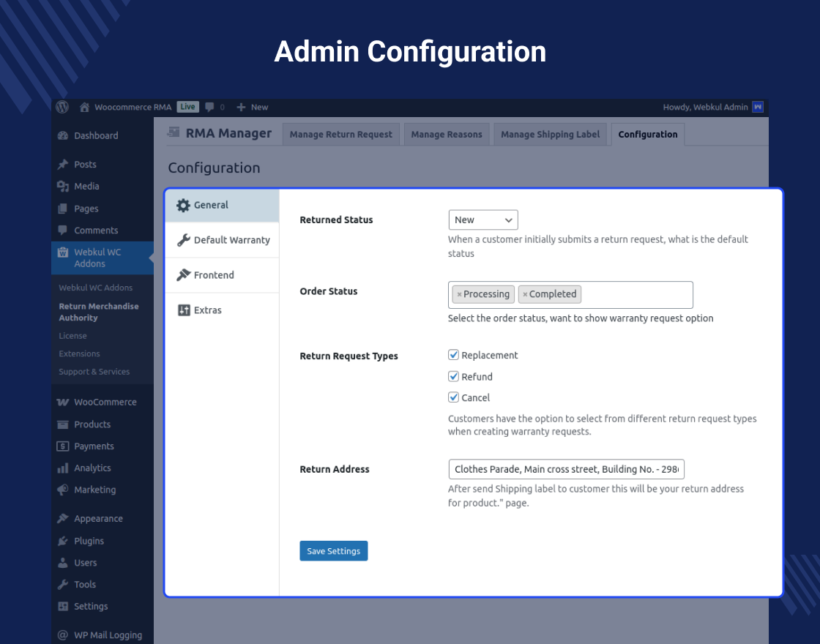Click the Dashboard gauge icon
Screen dimensions: 820x644
pos(63,136)
